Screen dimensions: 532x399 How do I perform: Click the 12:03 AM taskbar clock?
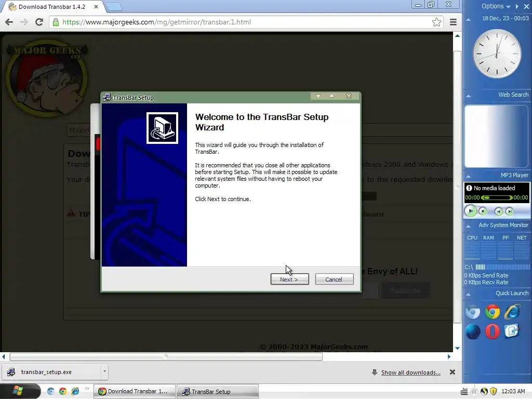513,391
